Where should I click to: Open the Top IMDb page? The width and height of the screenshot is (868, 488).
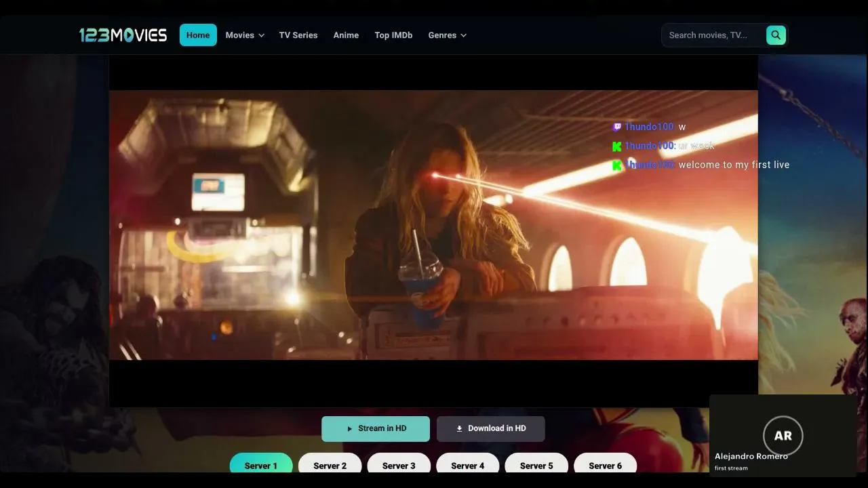(x=393, y=35)
